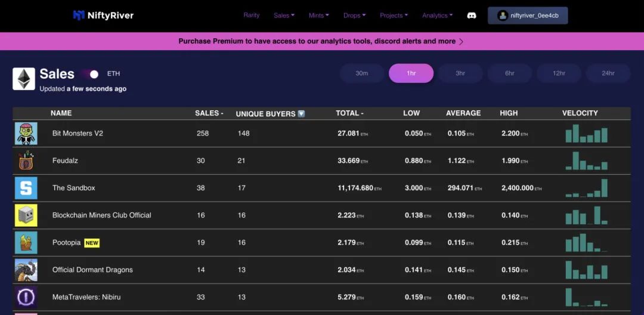
Task: Expand the Drops menu dropdown
Action: pyautogui.click(x=354, y=16)
